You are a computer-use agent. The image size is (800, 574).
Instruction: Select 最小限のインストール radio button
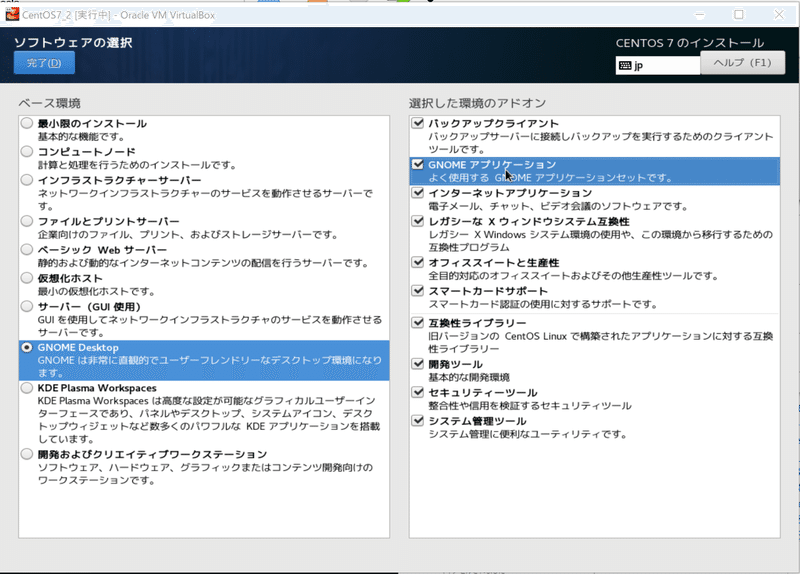coord(27,123)
